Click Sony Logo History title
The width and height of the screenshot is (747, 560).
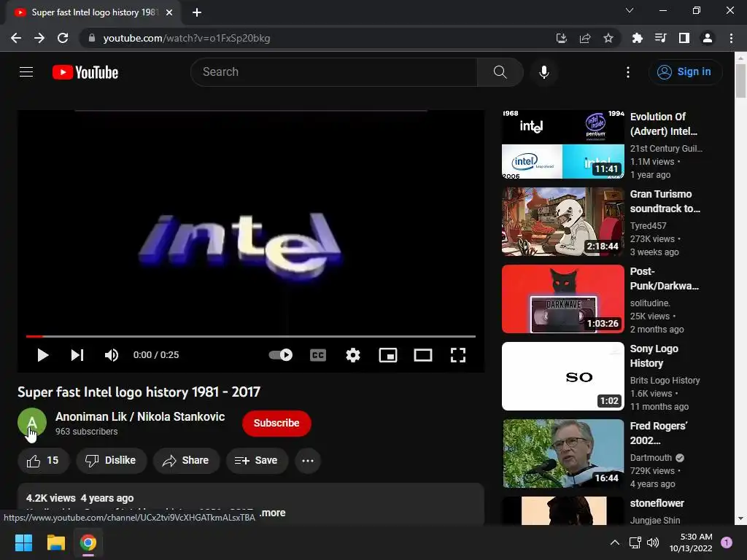pyautogui.click(x=654, y=356)
